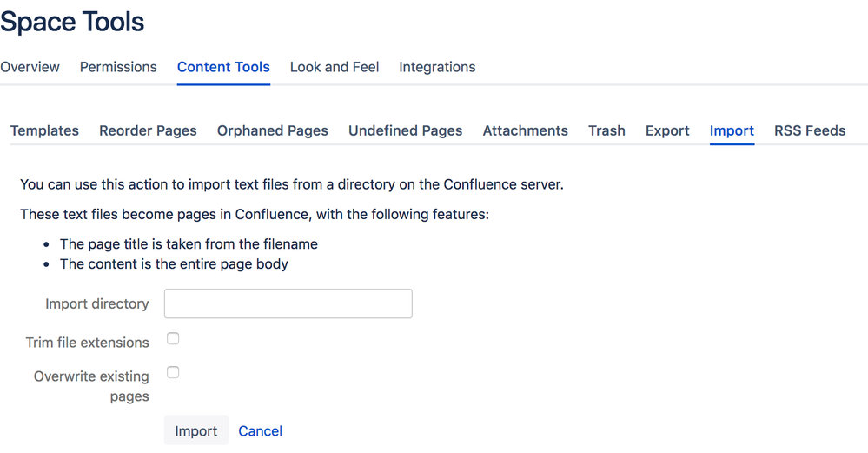Select the Undefined Pages sub-tab
Viewport: 868px width, 453px height.
pyautogui.click(x=406, y=130)
